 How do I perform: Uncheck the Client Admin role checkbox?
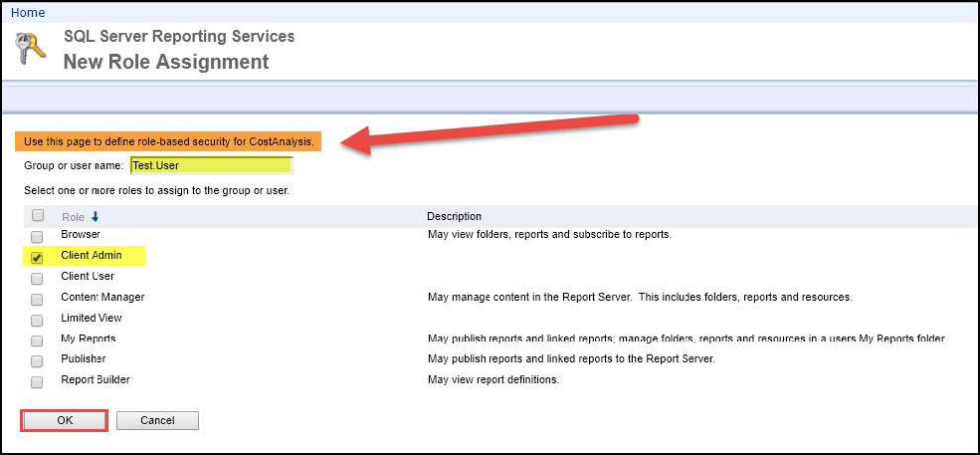coord(37,258)
